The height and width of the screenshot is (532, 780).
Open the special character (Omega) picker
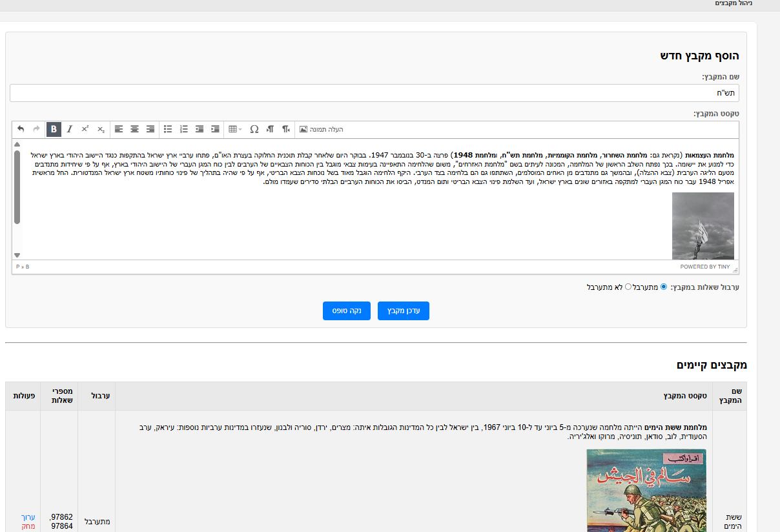(x=254, y=129)
